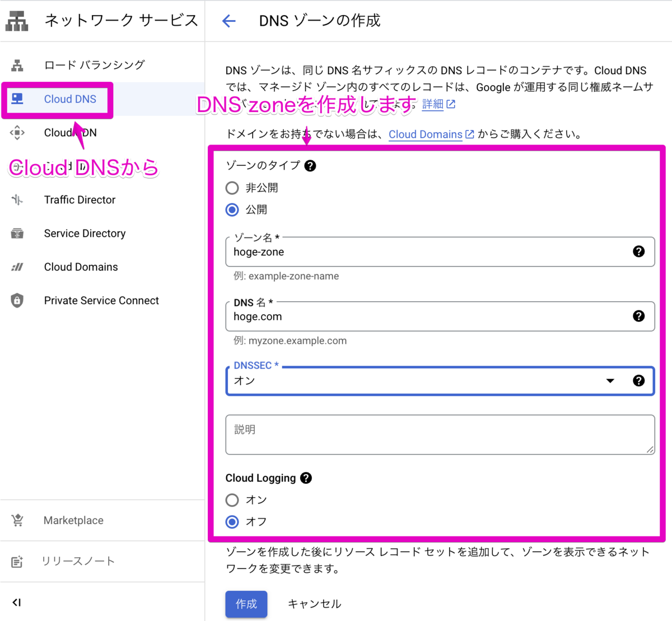The image size is (672, 621).
Task: Select the 公開 zone type
Action: pos(232,210)
